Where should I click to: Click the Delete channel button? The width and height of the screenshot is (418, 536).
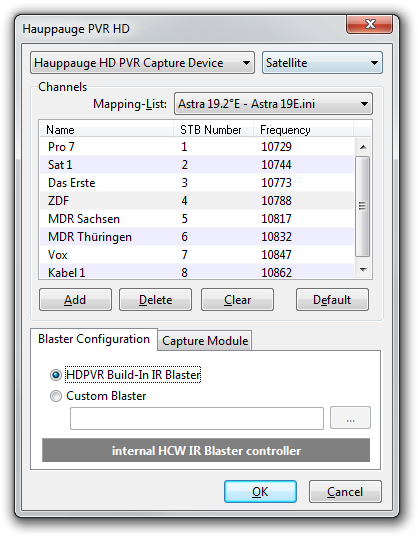pos(156,300)
